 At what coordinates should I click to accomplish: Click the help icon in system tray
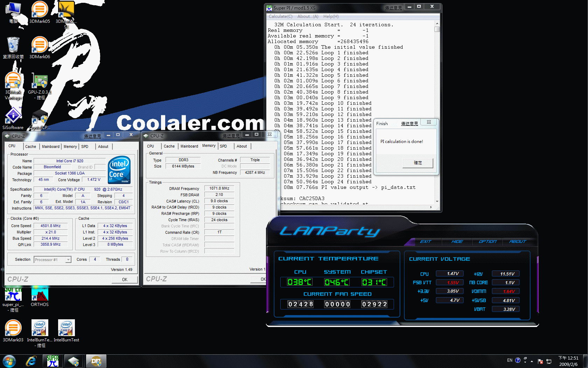pyautogui.click(x=518, y=360)
